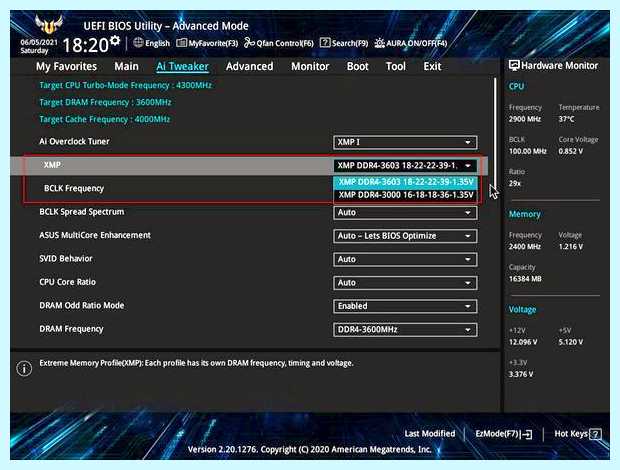The width and height of the screenshot is (620, 470).
Task: Choose XMP DDR4-3000 16-18-18-36-1.35V option
Action: click(x=406, y=195)
